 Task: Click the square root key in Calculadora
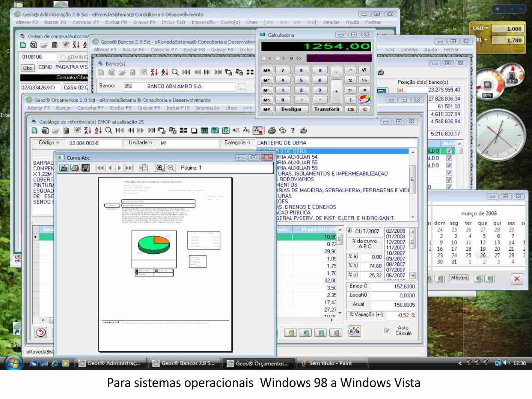(x=364, y=70)
